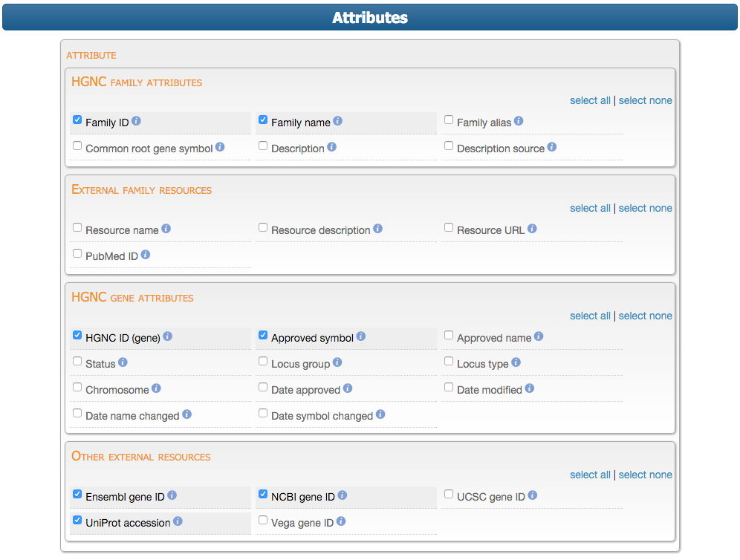
Task: Check the Vega gene ID checkbox
Action: tap(263, 521)
